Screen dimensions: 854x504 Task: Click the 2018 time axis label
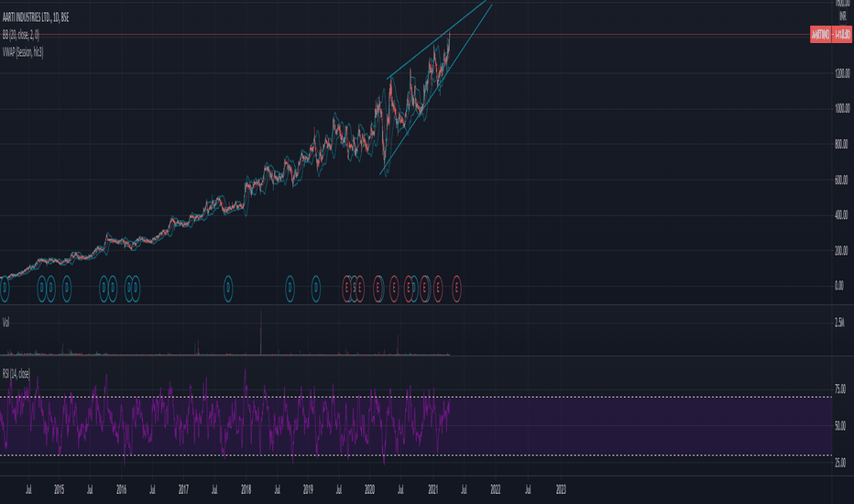(246, 490)
